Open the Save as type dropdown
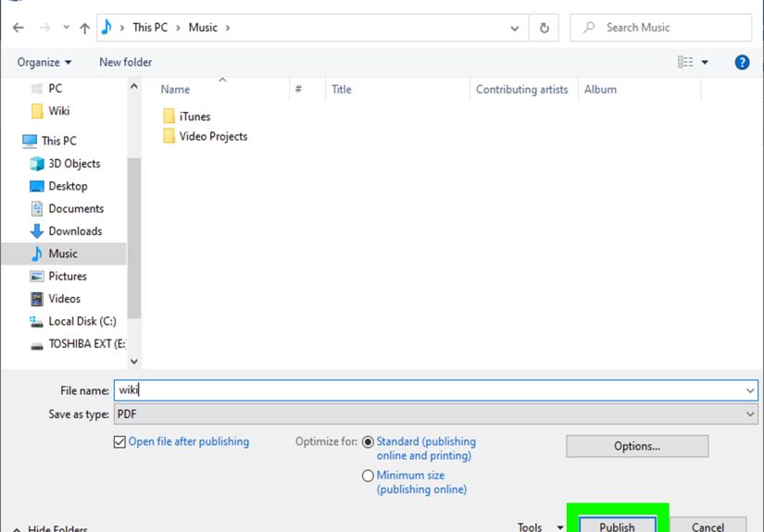 tap(435, 414)
